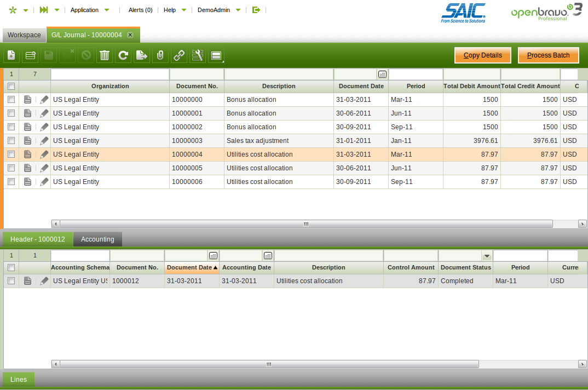Click the journal grid horizontal scrollbar
The width and height of the screenshot is (588, 390).
[305, 224]
